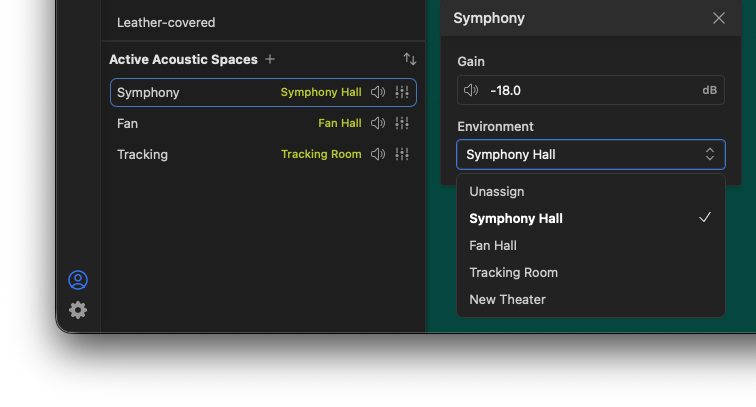The image size is (756, 407).
Task: Click the Fan Hall label in Fan row
Action: 340,123
